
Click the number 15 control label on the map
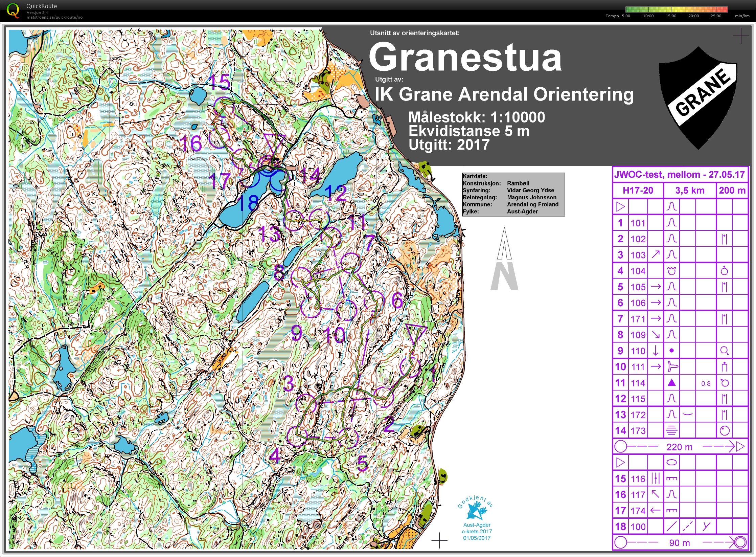(x=219, y=82)
